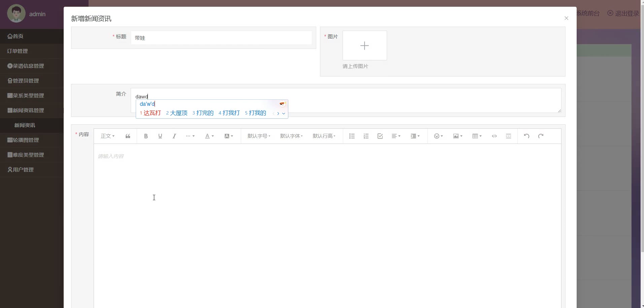Click the admin avatar image

[x=16, y=13]
